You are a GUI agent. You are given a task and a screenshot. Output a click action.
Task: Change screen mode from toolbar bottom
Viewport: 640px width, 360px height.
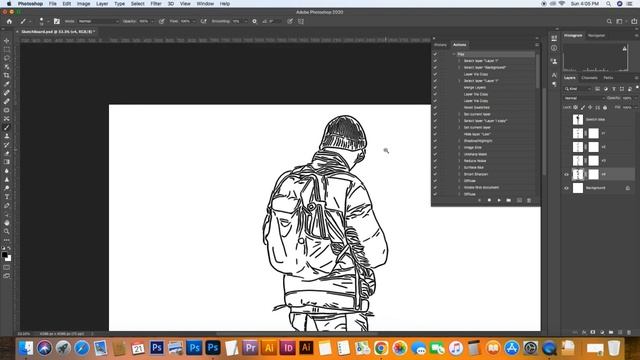point(7,276)
